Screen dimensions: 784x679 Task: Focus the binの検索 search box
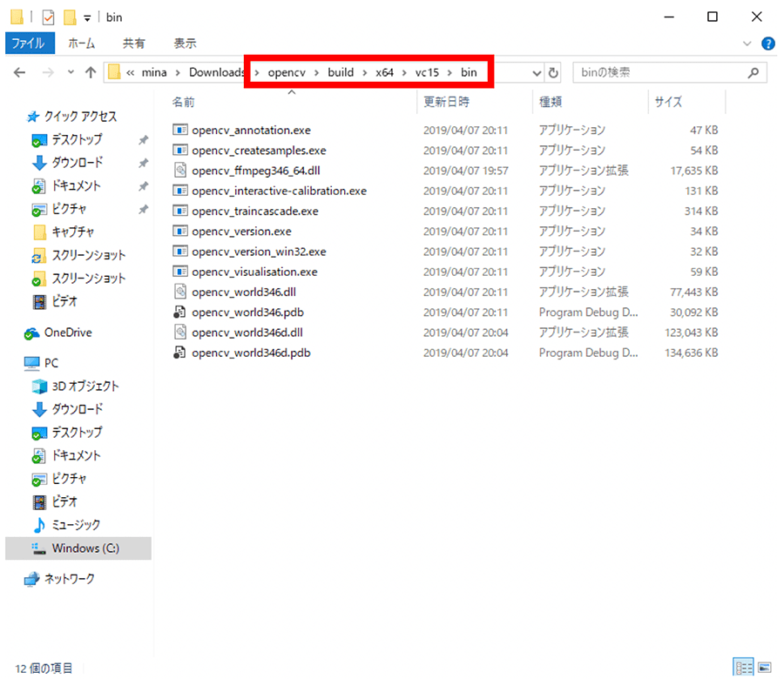(x=670, y=73)
